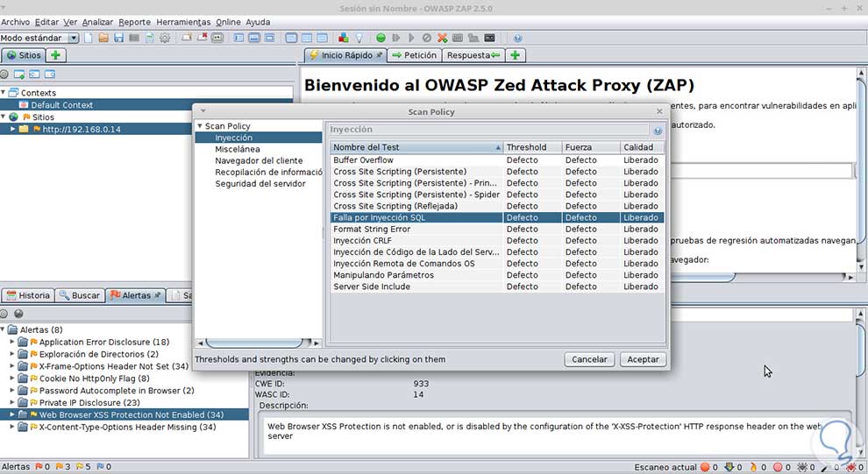Expand Private IP Disclosure (23) alert
Screen dimensions: 868x474
click(13, 403)
